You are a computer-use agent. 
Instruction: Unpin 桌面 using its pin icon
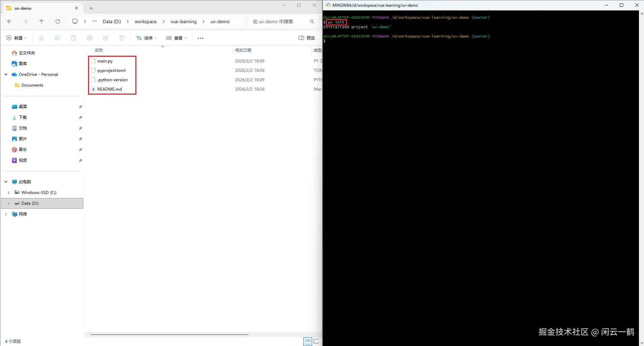point(80,107)
